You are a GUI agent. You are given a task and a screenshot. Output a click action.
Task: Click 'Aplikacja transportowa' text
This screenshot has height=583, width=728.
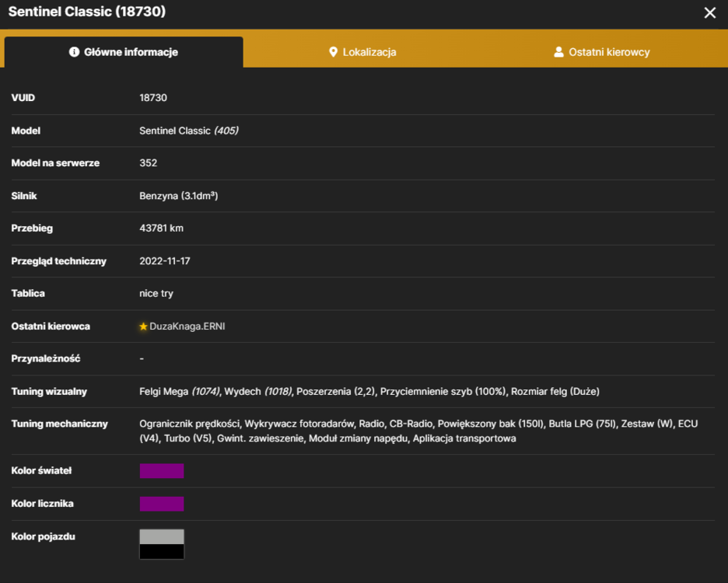click(x=464, y=438)
